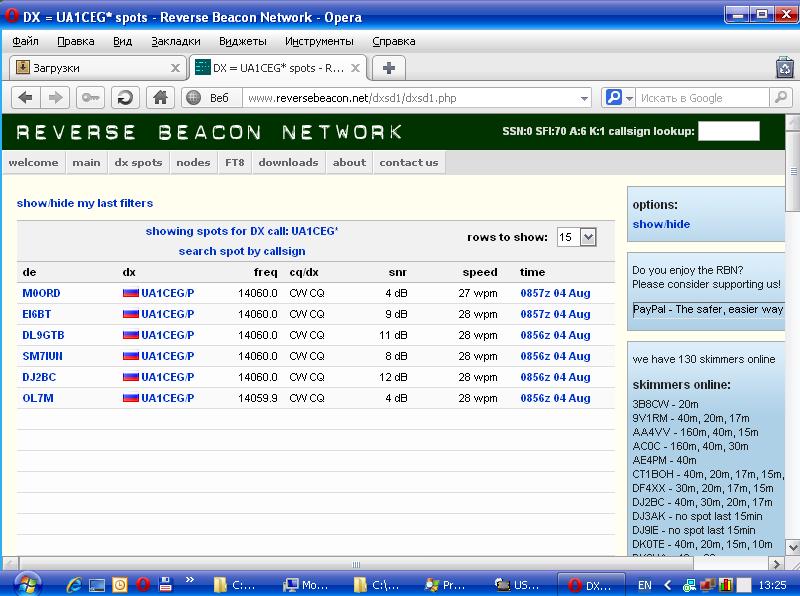Open the Правка menu
The height and width of the screenshot is (596, 800).
click(76, 41)
